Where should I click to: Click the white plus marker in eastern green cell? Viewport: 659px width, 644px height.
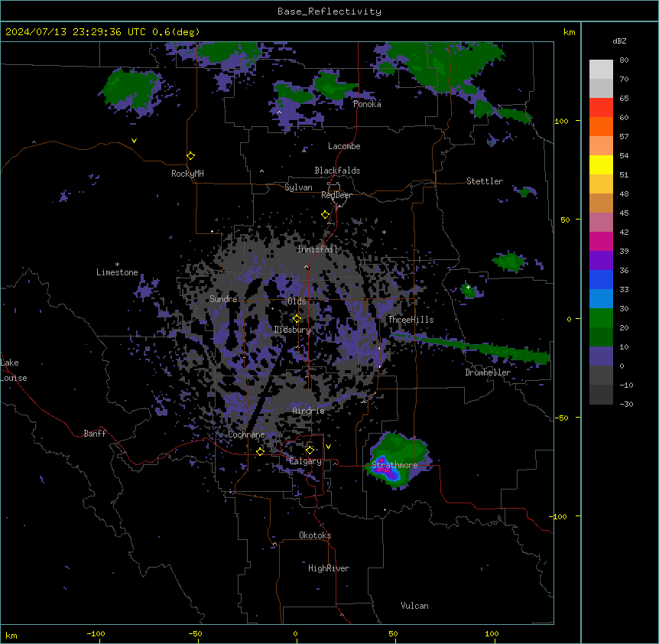pyautogui.click(x=468, y=287)
